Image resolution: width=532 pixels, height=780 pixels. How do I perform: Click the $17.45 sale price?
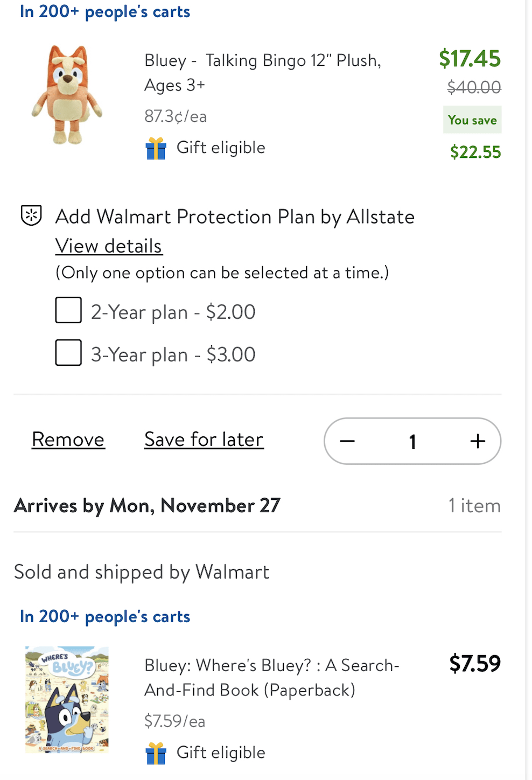470,58
